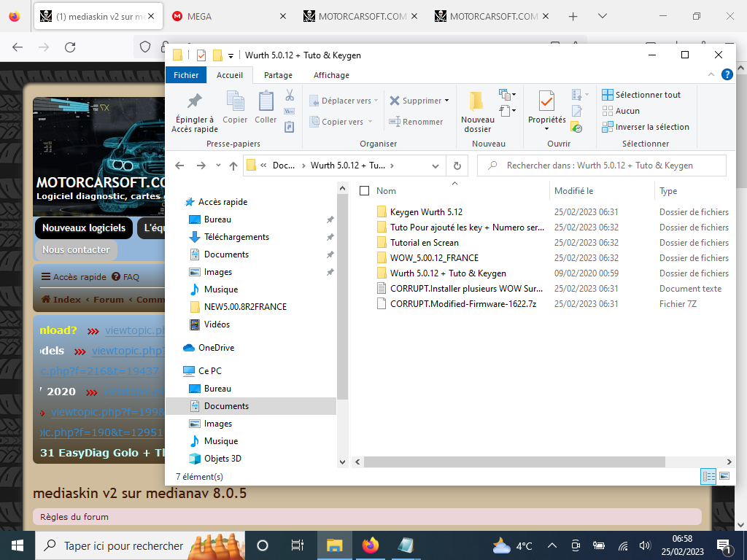
Task: Open the notification center
Action: [x=724, y=547]
